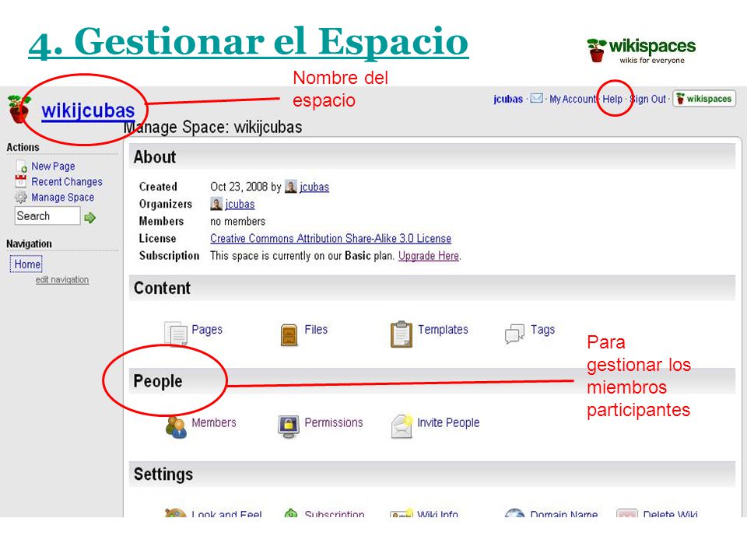The image size is (747, 560).
Task: Open the wikijcubas space title link
Action: [x=88, y=110]
